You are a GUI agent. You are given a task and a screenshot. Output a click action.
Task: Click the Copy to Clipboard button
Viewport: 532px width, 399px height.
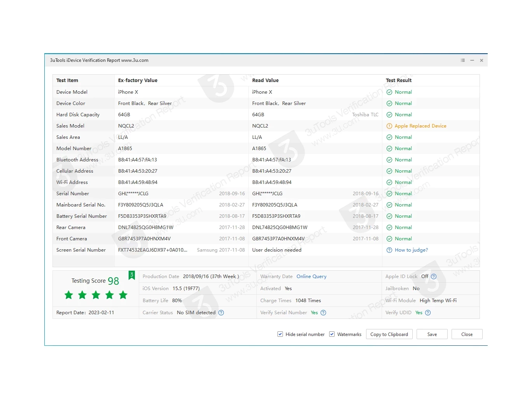389,334
